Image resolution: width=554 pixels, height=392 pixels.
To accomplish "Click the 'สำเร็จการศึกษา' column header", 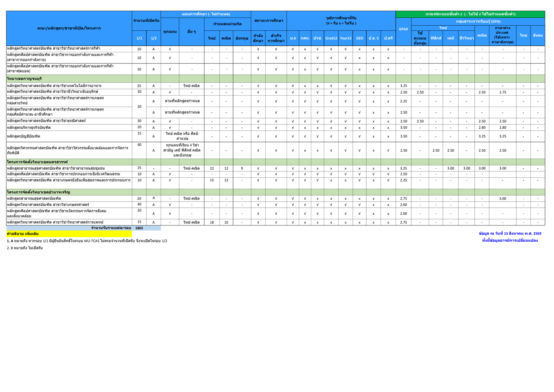I will pyautogui.click(x=276, y=38).
